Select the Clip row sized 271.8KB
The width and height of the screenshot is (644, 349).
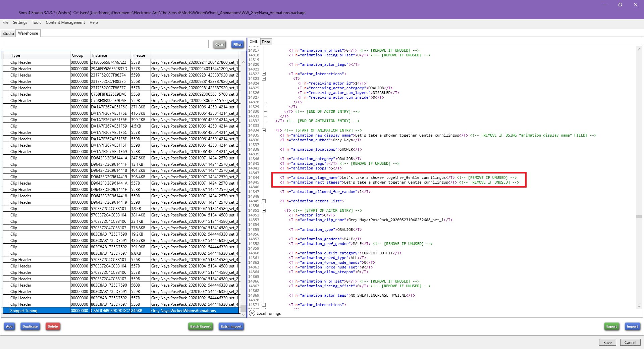click(121, 107)
